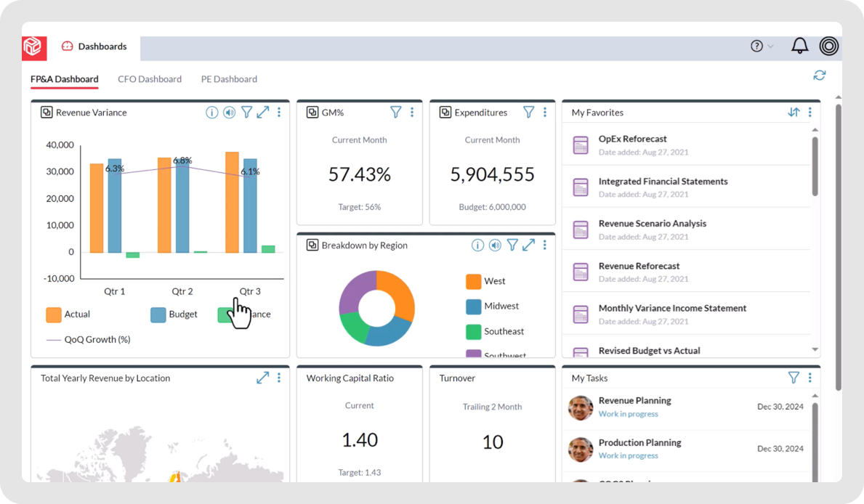Click the refresh icon above the dashboard
Viewport: 864px width, 504px height.
(x=820, y=75)
